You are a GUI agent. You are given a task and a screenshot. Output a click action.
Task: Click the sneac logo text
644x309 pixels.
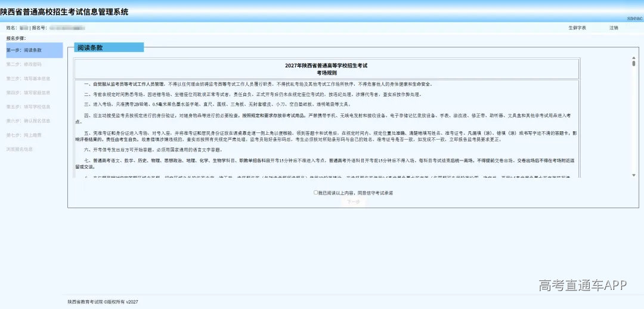[x=635, y=18]
